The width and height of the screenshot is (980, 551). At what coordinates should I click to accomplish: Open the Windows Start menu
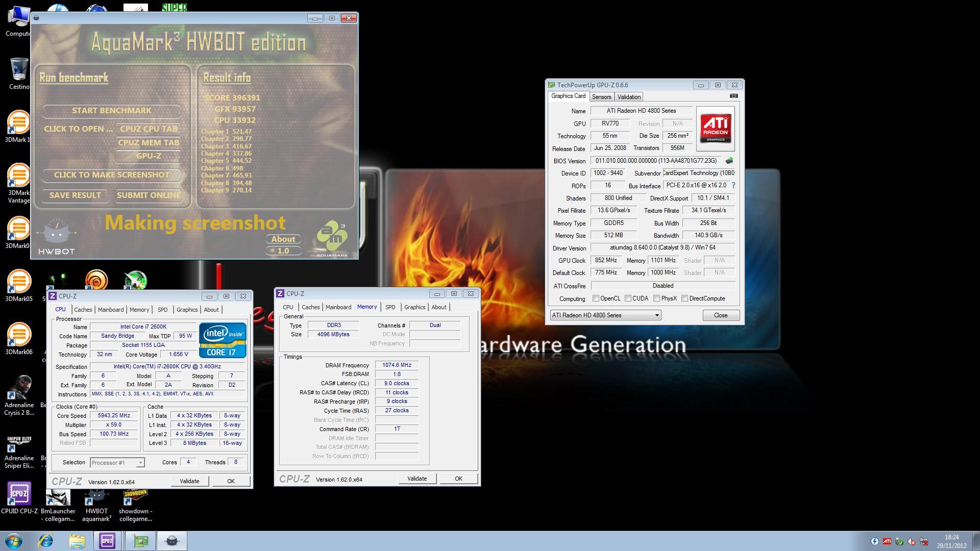[14, 541]
